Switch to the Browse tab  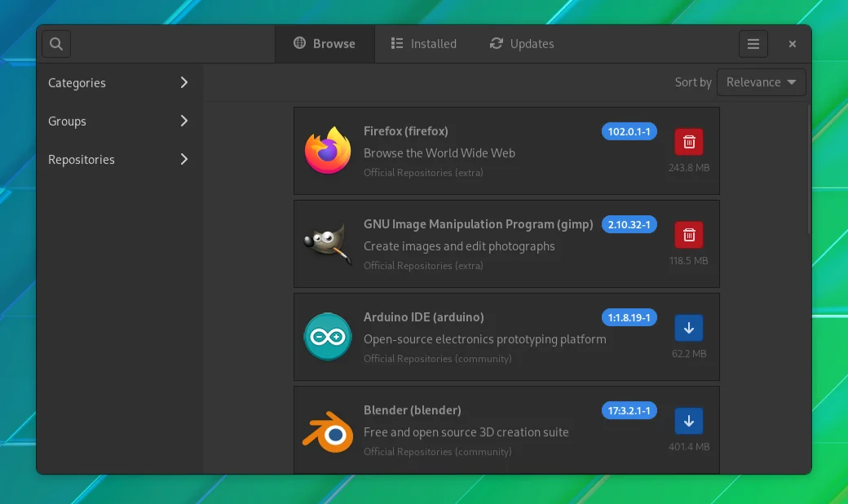click(x=325, y=44)
